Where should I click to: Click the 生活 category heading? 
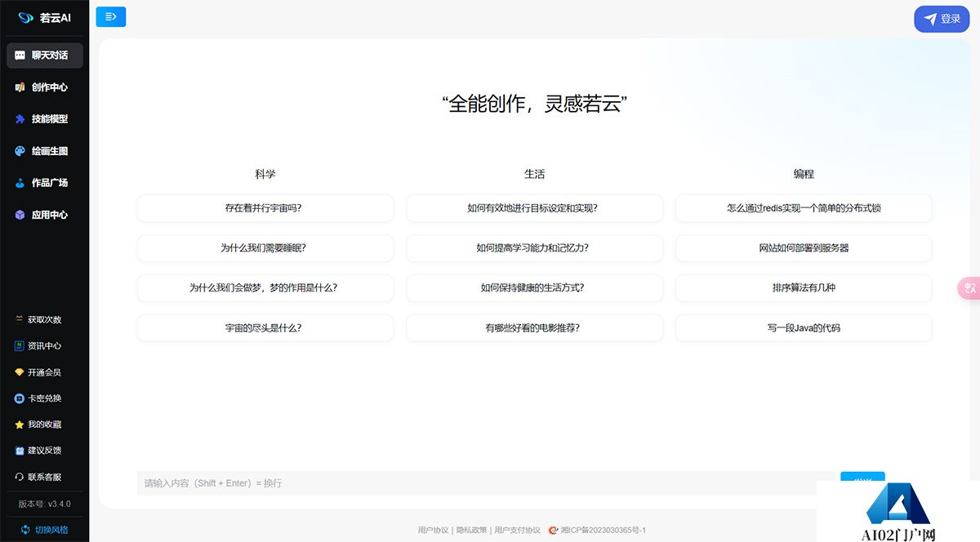(x=534, y=174)
